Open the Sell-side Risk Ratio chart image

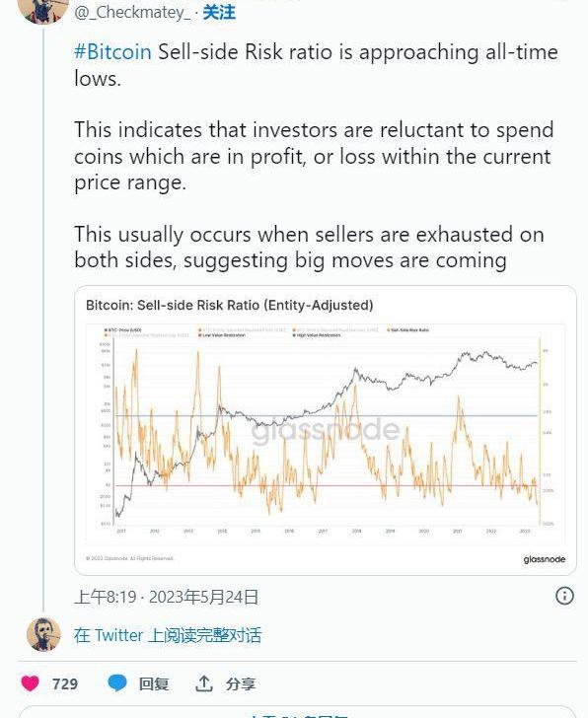click(x=326, y=430)
